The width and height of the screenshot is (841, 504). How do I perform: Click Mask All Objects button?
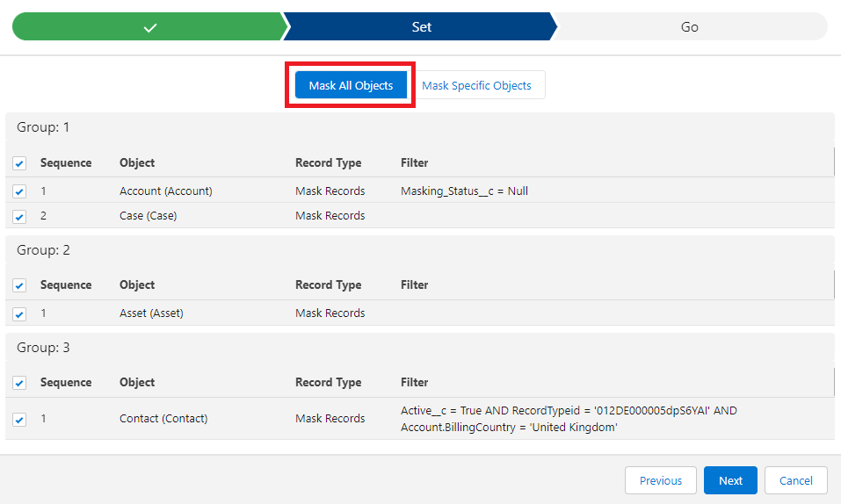tap(351, 85)
